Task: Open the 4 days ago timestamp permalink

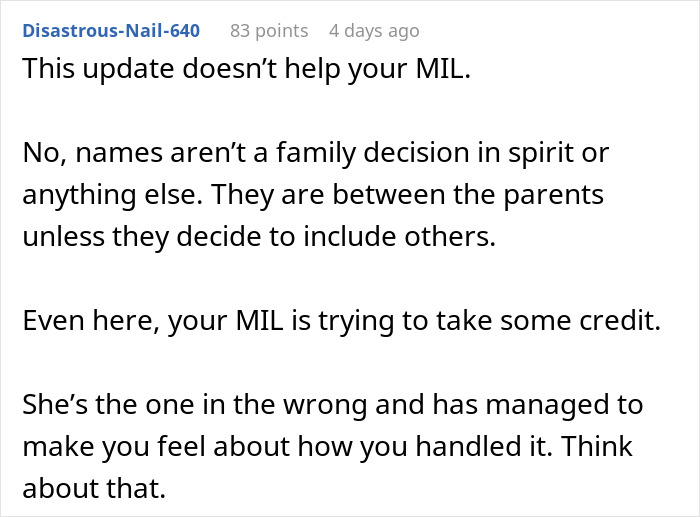Action: pyautogui.click(x=374, y=31)
